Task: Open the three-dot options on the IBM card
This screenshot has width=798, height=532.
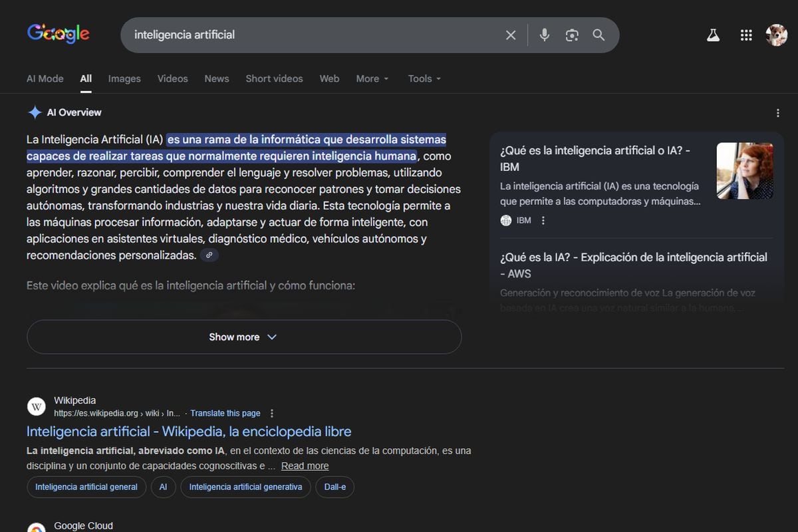Action: [543, 220]
